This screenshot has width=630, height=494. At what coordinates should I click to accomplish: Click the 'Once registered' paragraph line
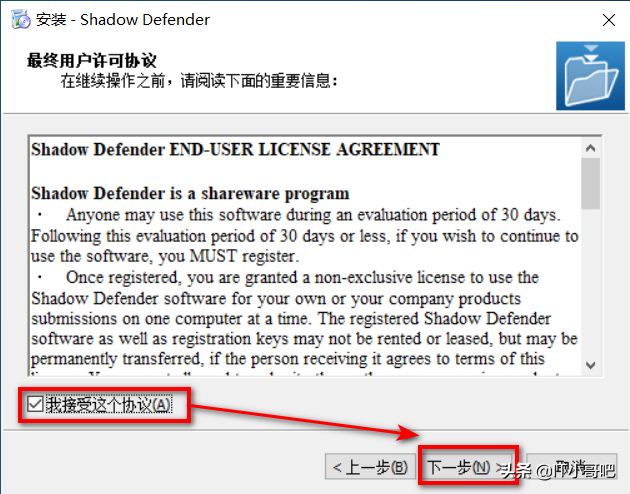click(285, 278)
